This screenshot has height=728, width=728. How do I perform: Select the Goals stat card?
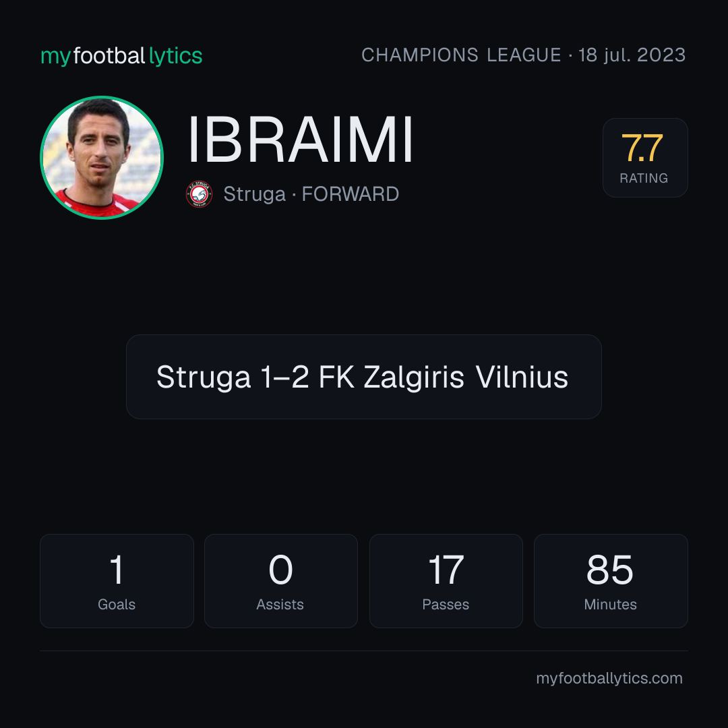tap(117, 581)
